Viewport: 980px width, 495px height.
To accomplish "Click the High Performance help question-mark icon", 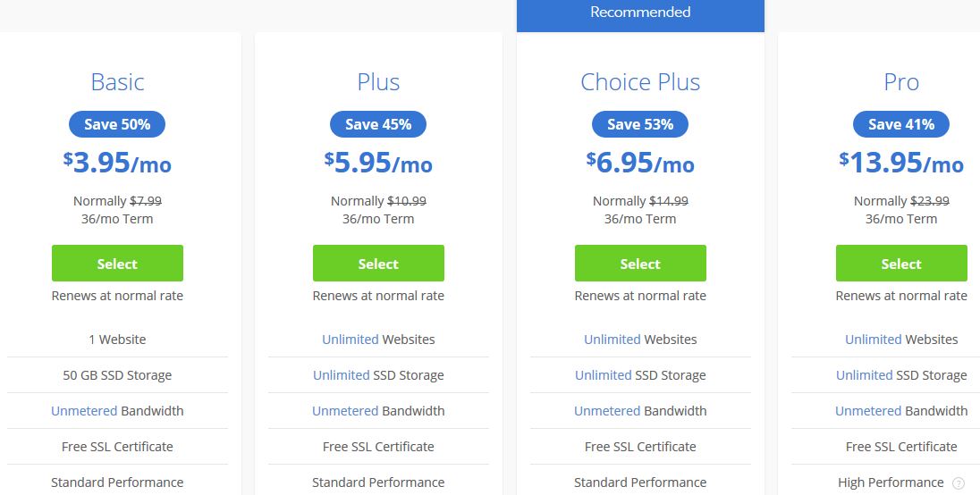I will (959, 483).
